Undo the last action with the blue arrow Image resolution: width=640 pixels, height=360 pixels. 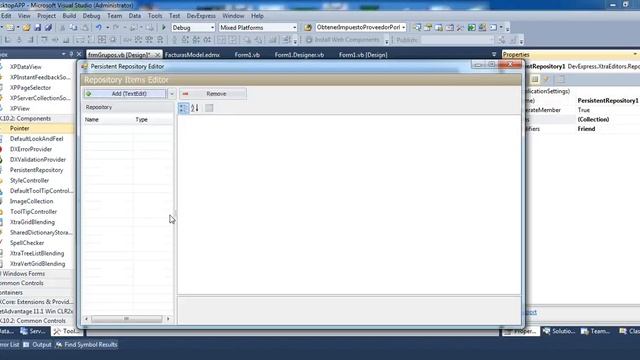tap(98, 28)
